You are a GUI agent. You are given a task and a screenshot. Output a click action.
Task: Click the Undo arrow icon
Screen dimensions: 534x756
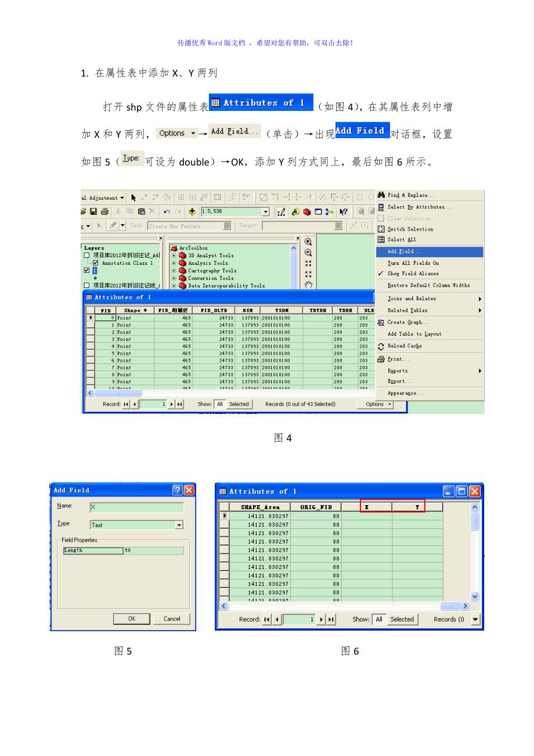(167, 211)
